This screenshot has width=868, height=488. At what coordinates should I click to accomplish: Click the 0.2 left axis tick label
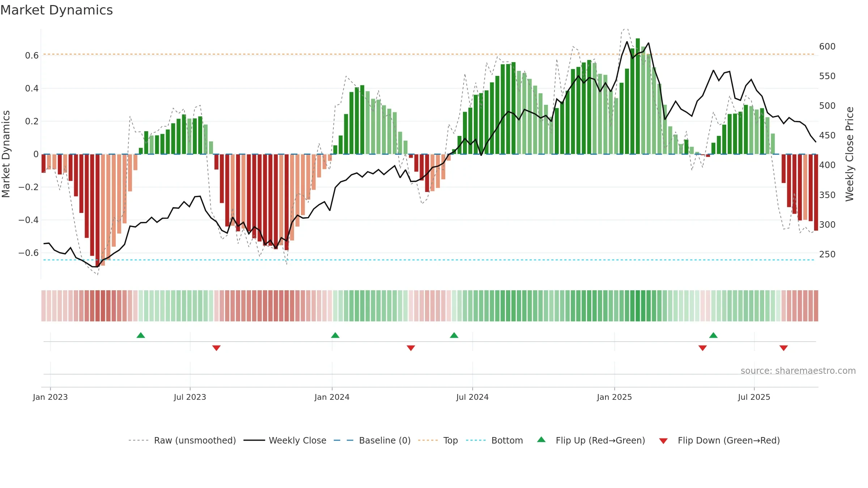(x=32, y=121)
